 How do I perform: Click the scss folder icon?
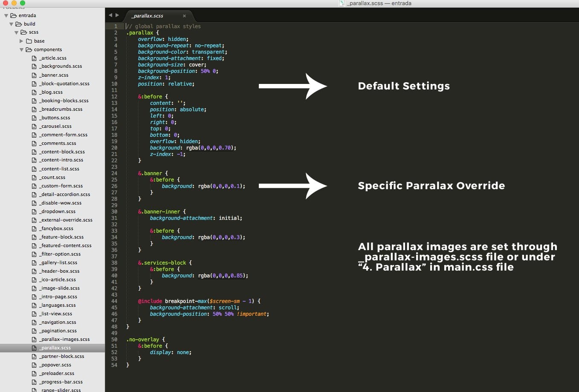click(x=24, y=32)
